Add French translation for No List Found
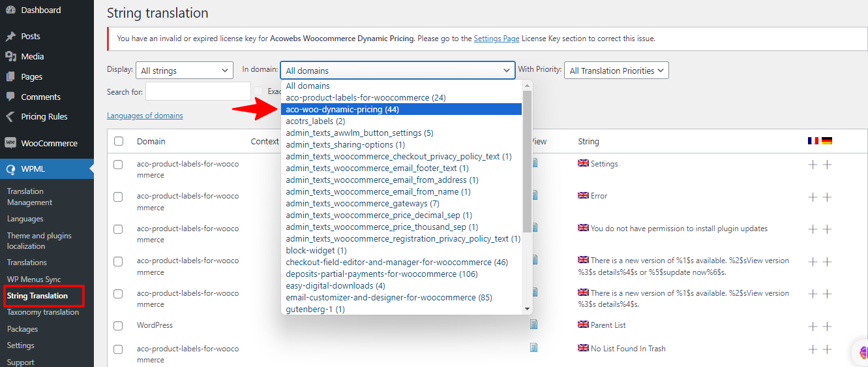This screenshot has height=367, width=868. tap(813, 349)
